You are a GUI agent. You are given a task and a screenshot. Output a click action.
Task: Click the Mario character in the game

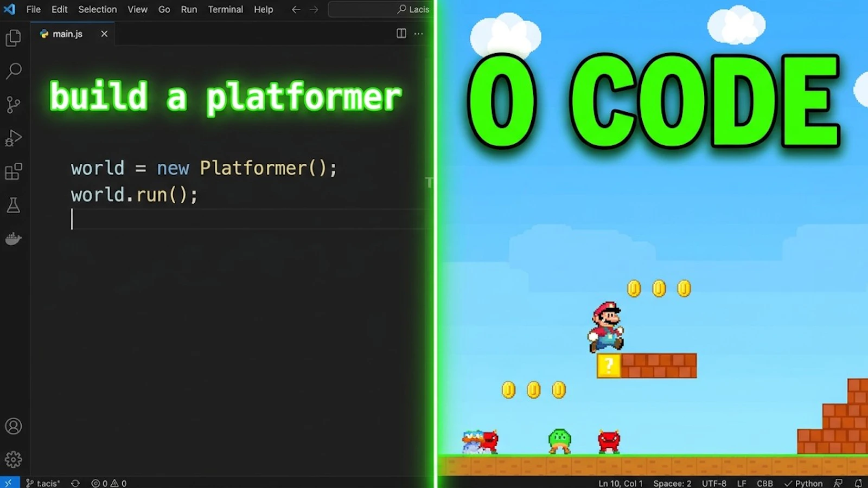click(606, 327)
